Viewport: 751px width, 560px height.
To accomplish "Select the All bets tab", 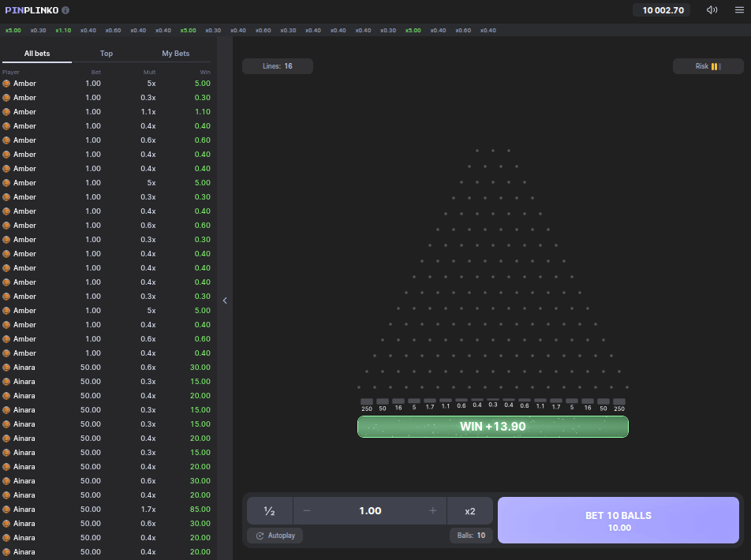I will (x=37, y=54).
